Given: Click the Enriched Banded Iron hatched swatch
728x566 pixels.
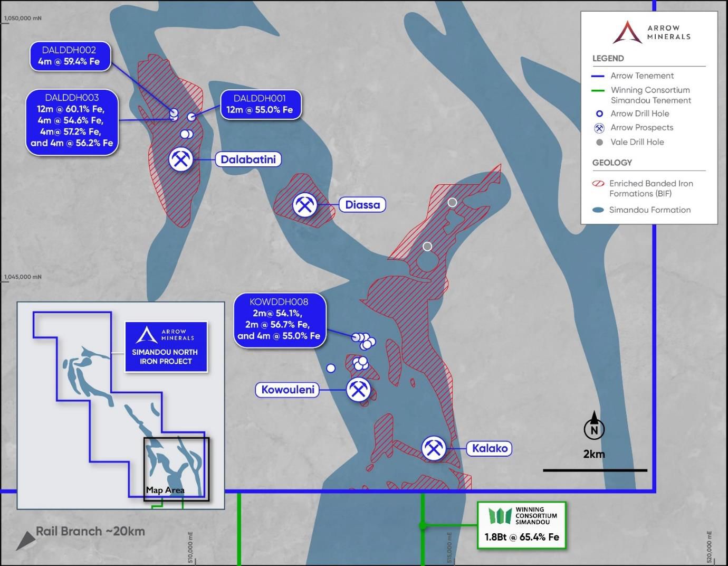Looking at the screenshot, I should tap(599, 184).
